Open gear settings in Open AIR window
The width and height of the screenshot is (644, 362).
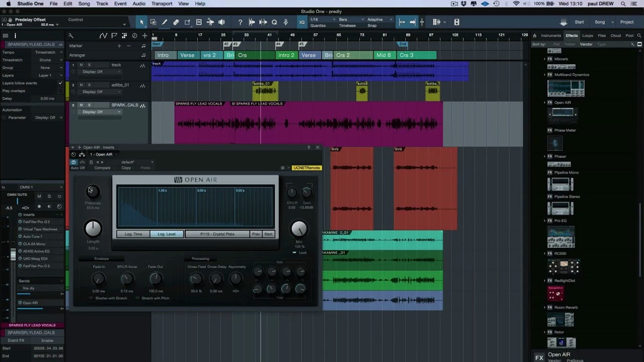pyautogui.click(x=283, y=168)
